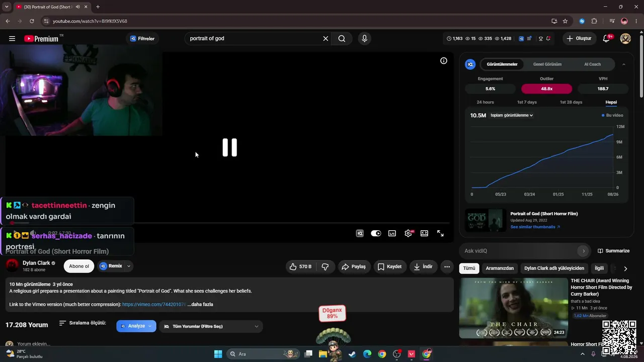Select the AI Coach tab

pos(592,64)
